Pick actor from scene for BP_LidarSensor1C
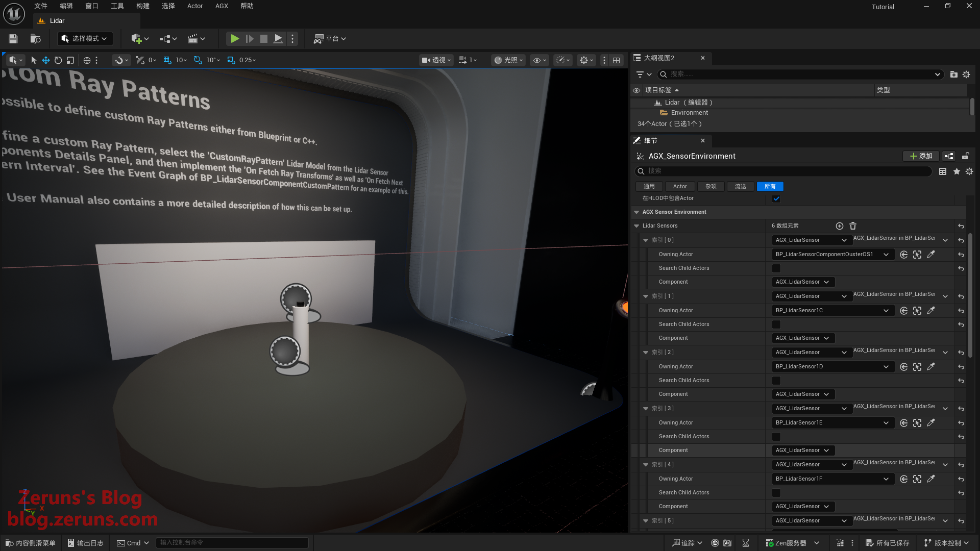Viewport: 980px width, 551px height. [931, 310]
